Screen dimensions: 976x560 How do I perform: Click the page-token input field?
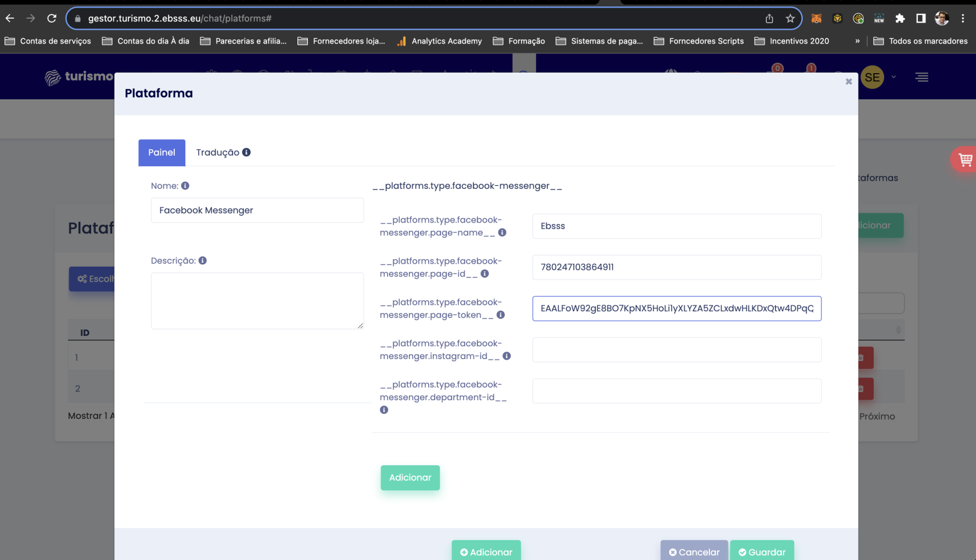click(677, 308)
